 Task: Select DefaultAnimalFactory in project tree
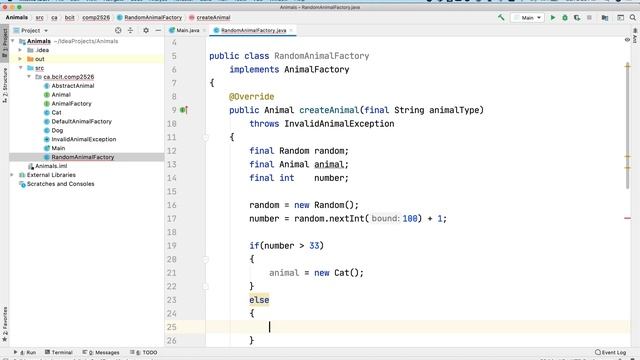click(78, 122)
